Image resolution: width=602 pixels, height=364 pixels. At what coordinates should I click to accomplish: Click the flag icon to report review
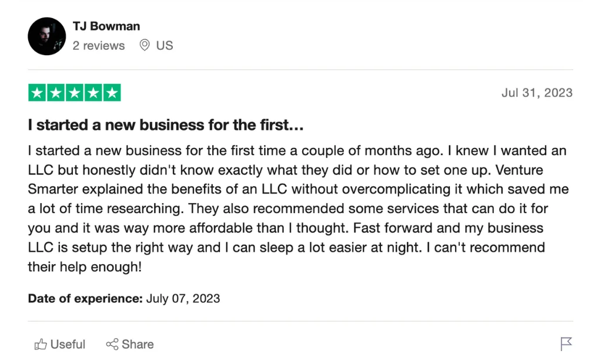(566, 345)
